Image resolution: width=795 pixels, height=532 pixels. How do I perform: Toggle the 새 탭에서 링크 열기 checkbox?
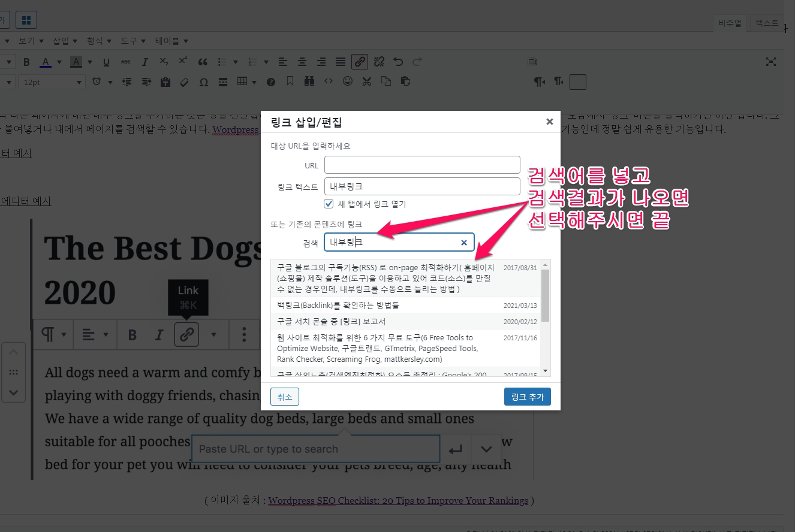point(329,204)
